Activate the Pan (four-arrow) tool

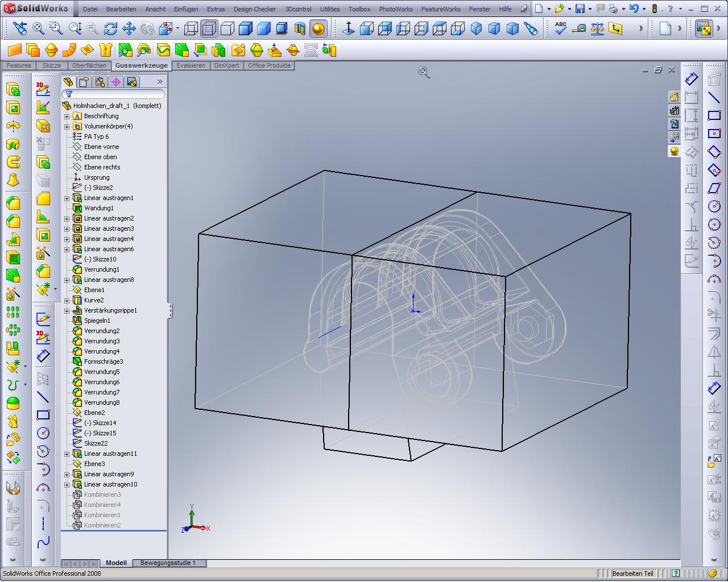click(x=129, y=28)
